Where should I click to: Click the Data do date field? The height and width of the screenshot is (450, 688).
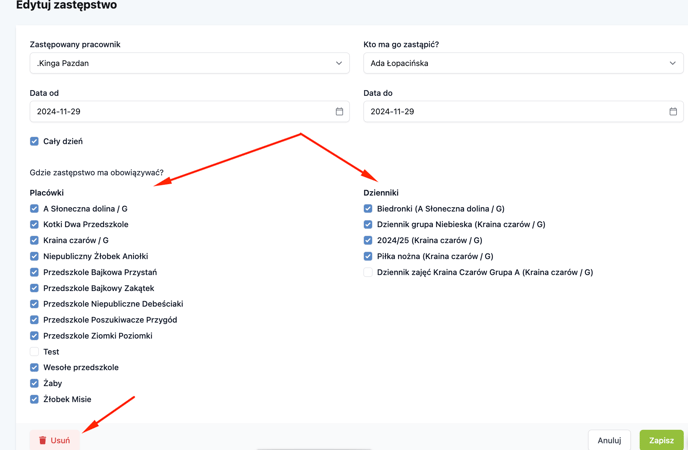coord(523,111)
